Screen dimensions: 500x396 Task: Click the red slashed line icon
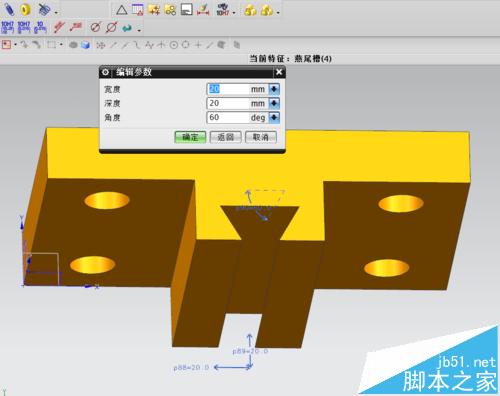(59, 27)
